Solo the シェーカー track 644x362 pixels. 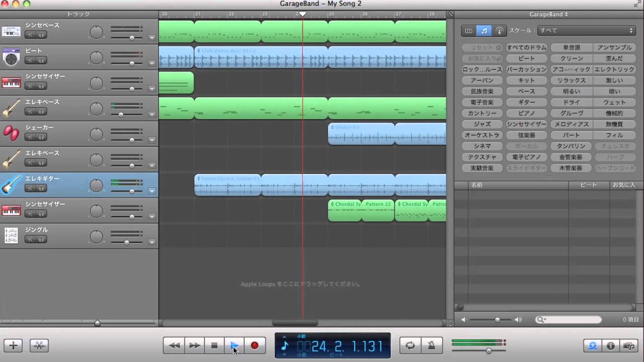tap(41, 137)
